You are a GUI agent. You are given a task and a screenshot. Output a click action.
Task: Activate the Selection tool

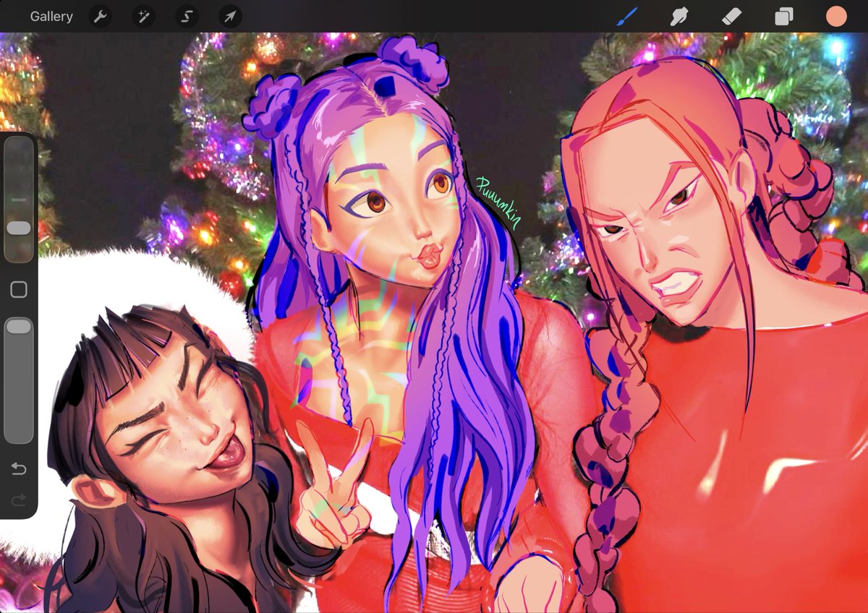[x=187, y=16]
